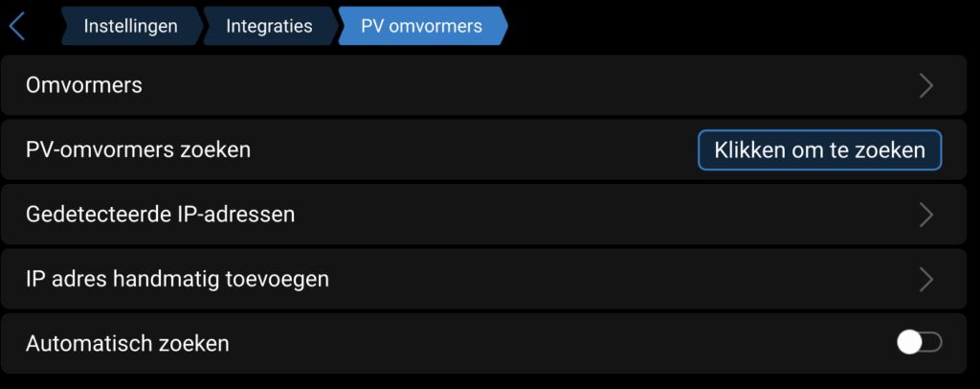Screen dimensions: 980x389
Task: Open the Omvormers label text
Action: coord(84,85)
